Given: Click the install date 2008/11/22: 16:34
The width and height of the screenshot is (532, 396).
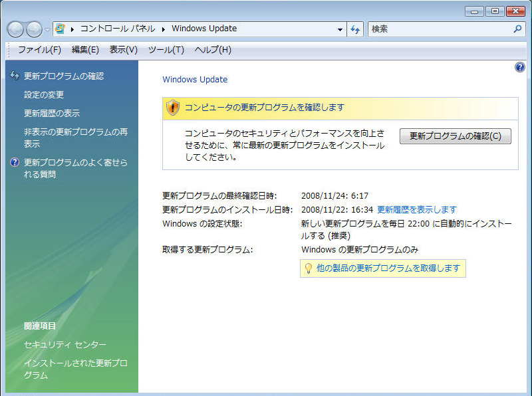Looking at the screenshot, I should tap(337, 209).
